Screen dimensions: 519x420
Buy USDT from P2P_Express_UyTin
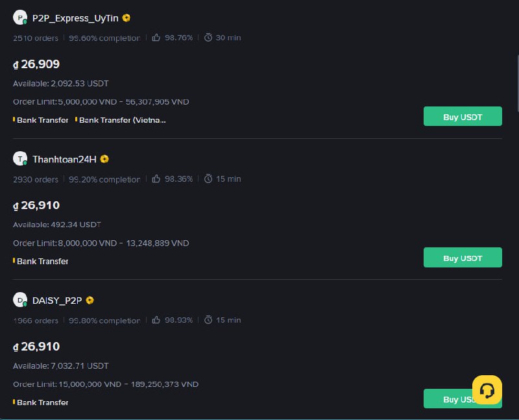point(463,117)
